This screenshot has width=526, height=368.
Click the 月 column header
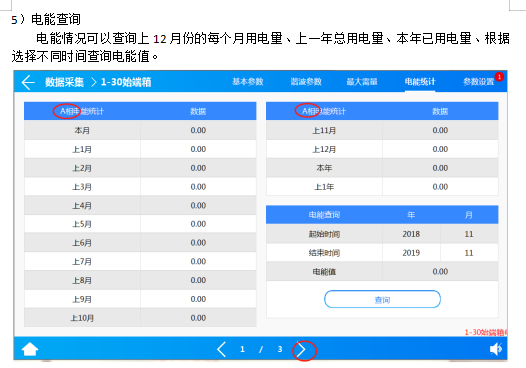click(x=469, y=215)
